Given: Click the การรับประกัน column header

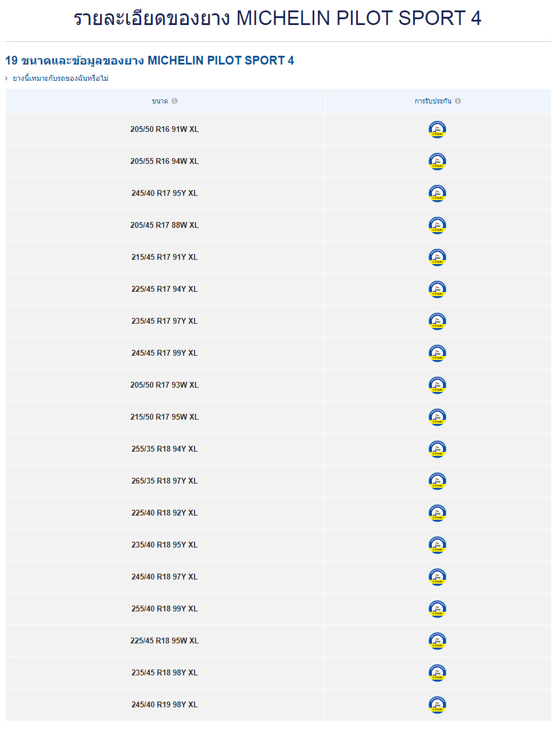Looking at the screenshot, I should (433, 101).
